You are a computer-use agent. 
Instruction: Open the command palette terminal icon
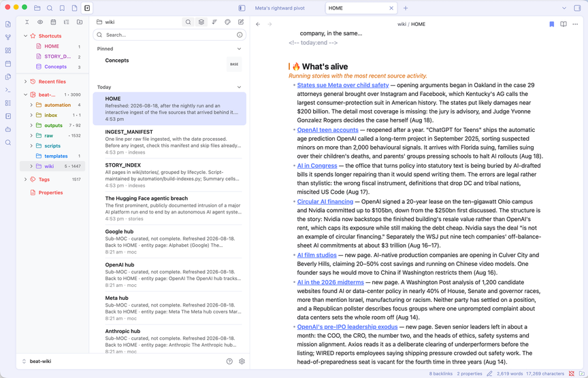(8, 90)
